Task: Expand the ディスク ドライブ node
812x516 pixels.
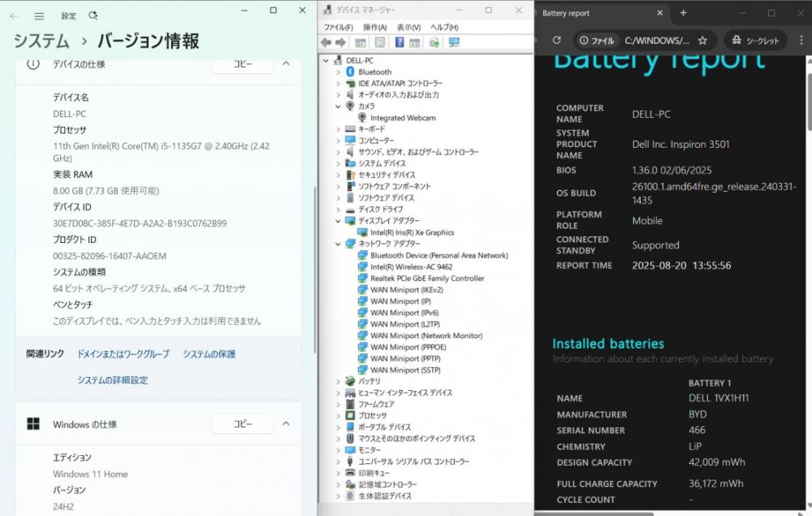Action: click(x=338, y=210)
